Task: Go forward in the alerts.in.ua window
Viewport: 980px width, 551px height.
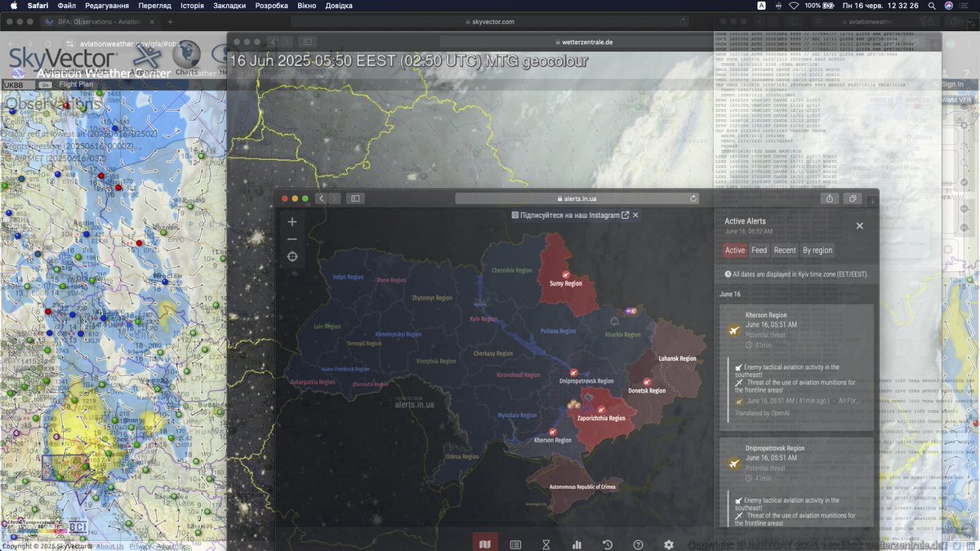Action: (x=335, y=198)
